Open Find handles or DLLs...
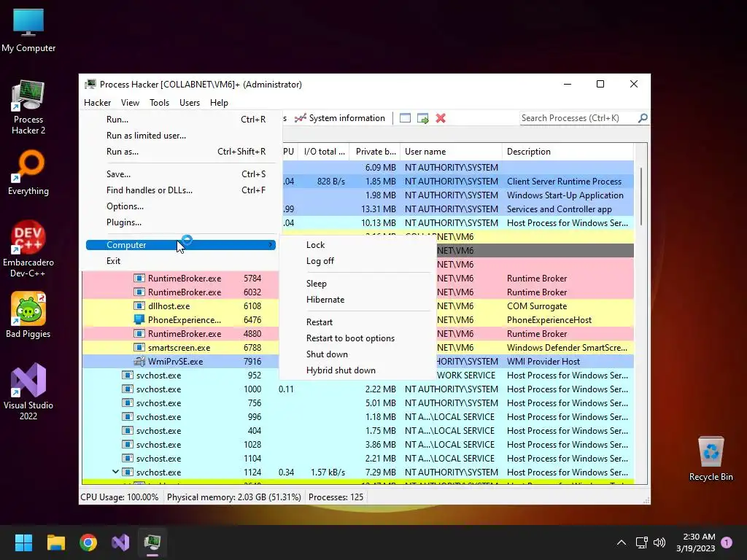Image resolution: width=747 pixels, height=560 pixels. [x=181, y=190]
